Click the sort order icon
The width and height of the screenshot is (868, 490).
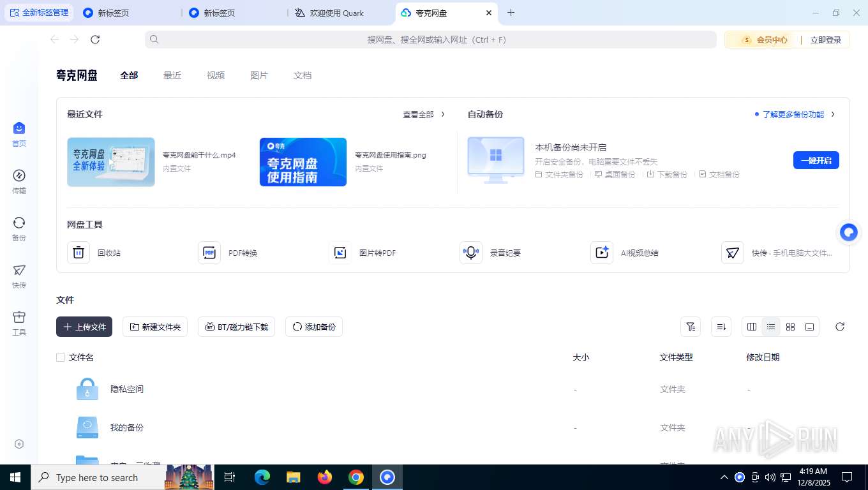tap(721, 327)
